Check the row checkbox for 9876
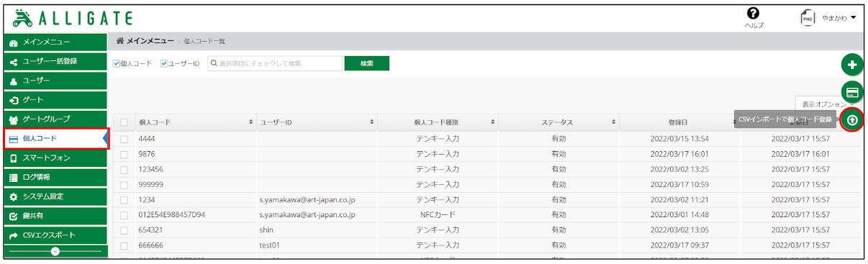Image resolution: width=868 pixels, height=264 pixels. tap(124, 154)
